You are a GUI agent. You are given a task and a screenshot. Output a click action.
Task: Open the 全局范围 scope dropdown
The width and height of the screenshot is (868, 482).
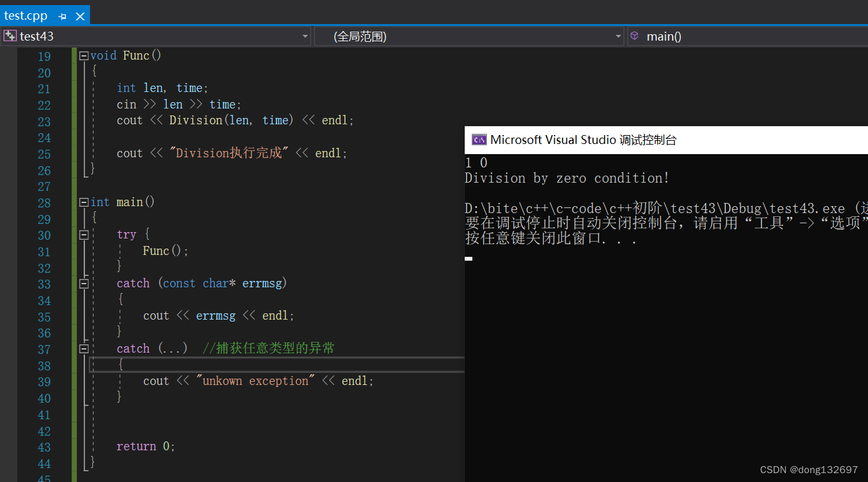point(618,37)
